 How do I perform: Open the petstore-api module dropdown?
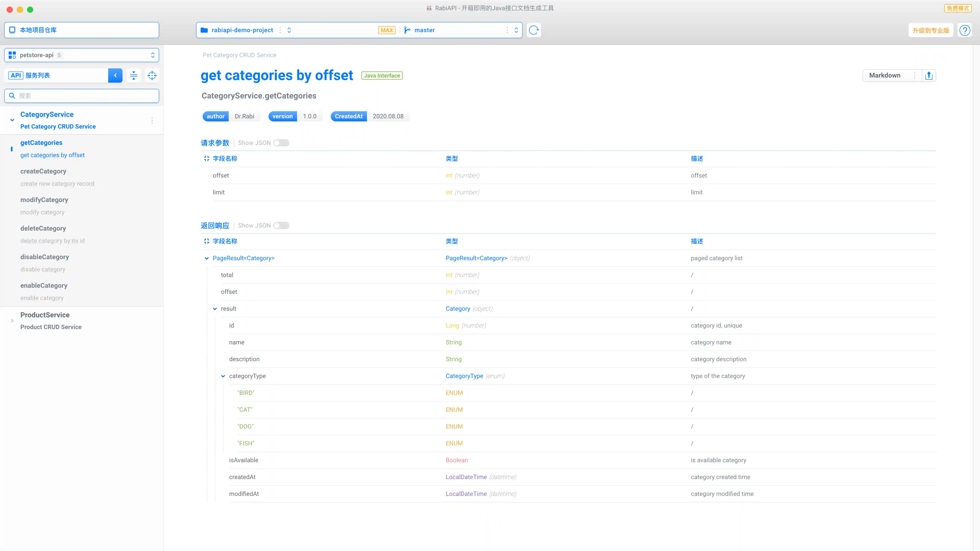click(81, 55)
